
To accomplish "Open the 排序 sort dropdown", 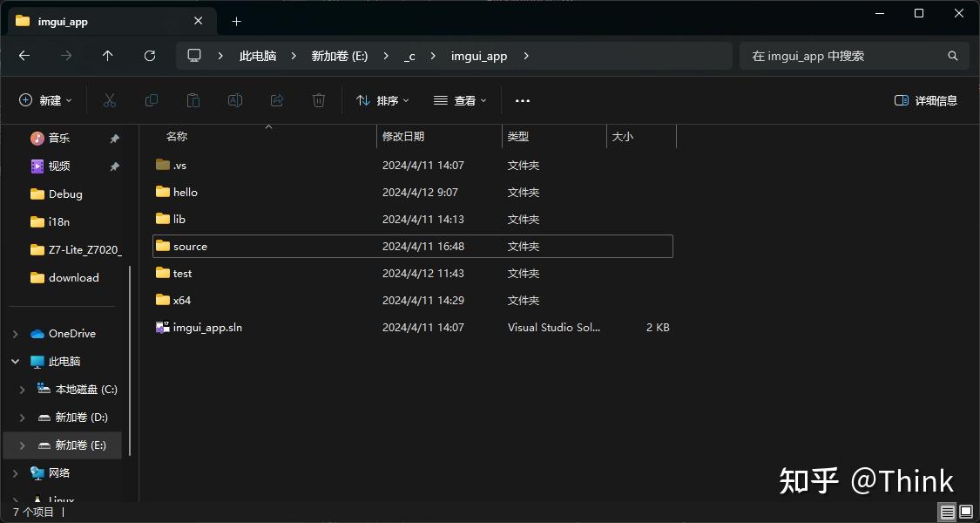I will pos(382,101).
